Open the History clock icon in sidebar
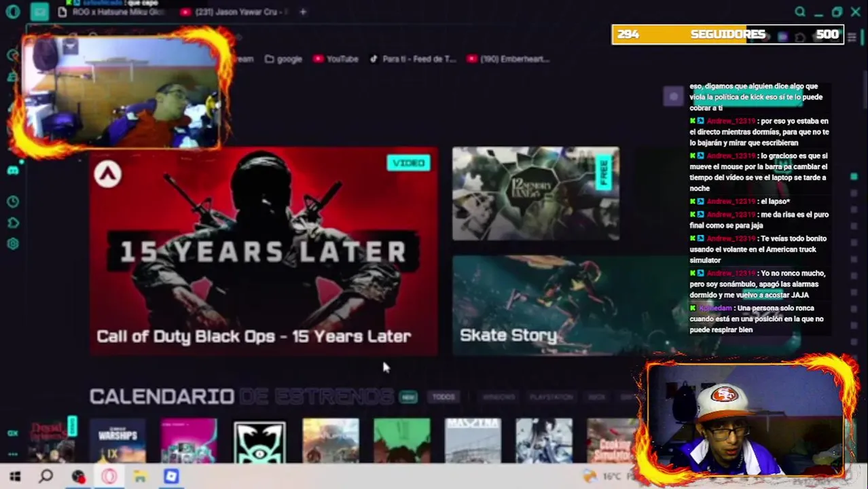Screen dimensions: 868x489 click(13, 202)
